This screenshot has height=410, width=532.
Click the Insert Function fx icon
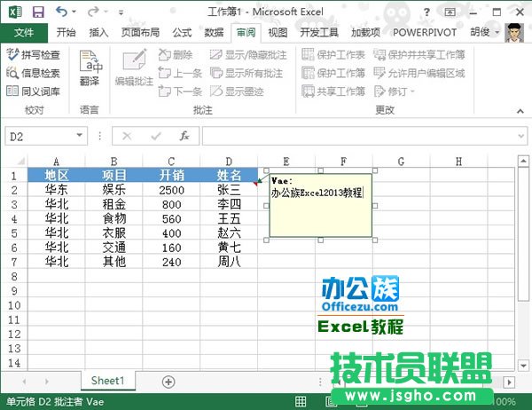click(x=184, y=136)
